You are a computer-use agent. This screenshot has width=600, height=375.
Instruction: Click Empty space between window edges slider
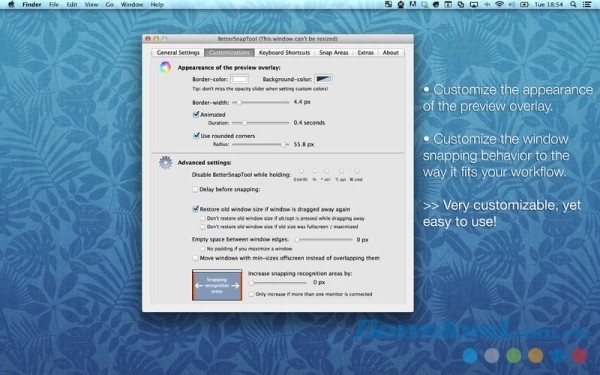click(x=324, y=240)
